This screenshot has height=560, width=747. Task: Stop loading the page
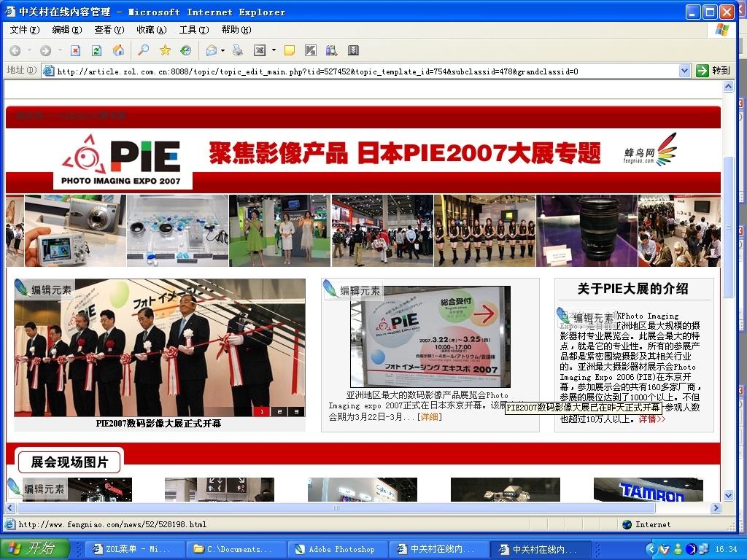75,50
